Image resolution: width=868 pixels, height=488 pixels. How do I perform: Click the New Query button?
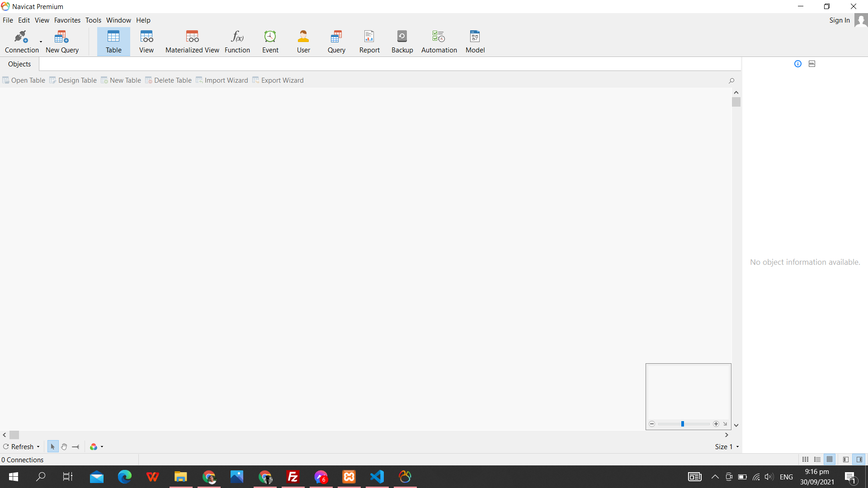click(x=62, y=42)
